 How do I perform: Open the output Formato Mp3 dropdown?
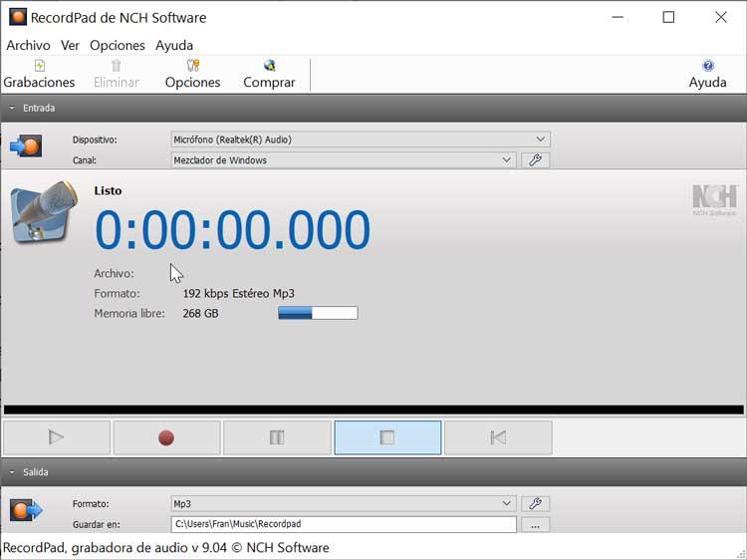tap(344, 503)
